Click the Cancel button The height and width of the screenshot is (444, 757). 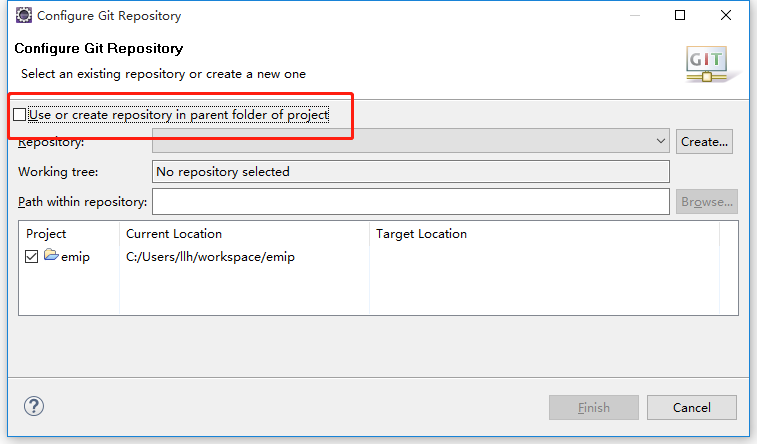point(691,407)
